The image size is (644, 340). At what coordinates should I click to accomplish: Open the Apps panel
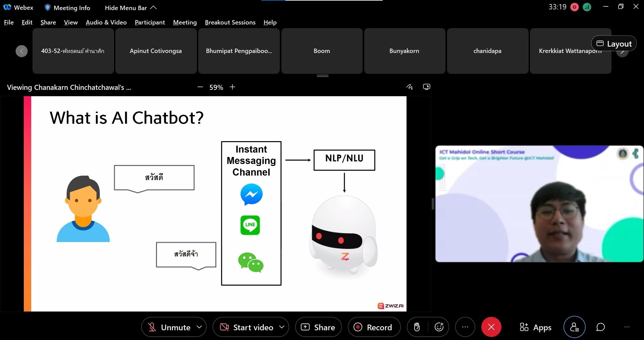click(x=535, y=327)
